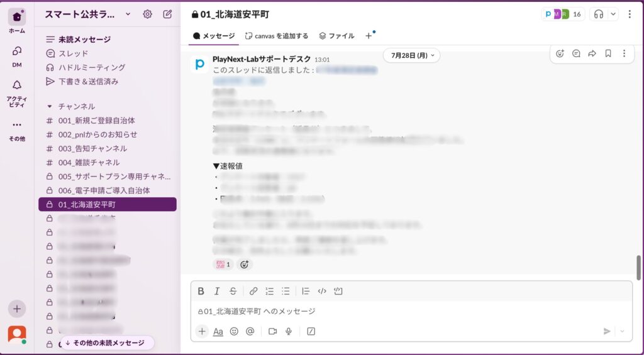Screen dimensions: 644x355
Task: Select the canvas を追加する tab
Action: (277, 36)
